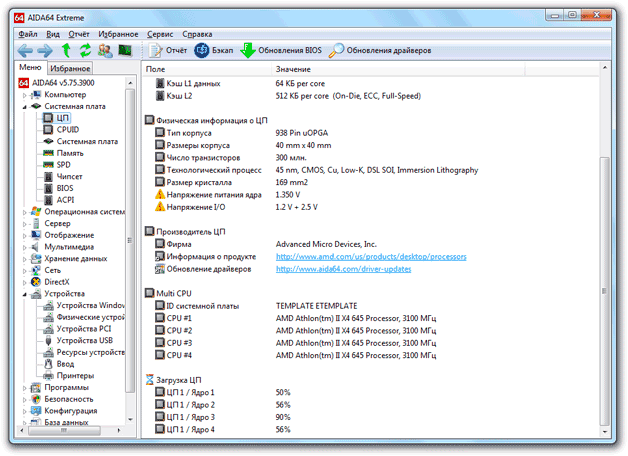Select the Память tree item

(63, 153)
